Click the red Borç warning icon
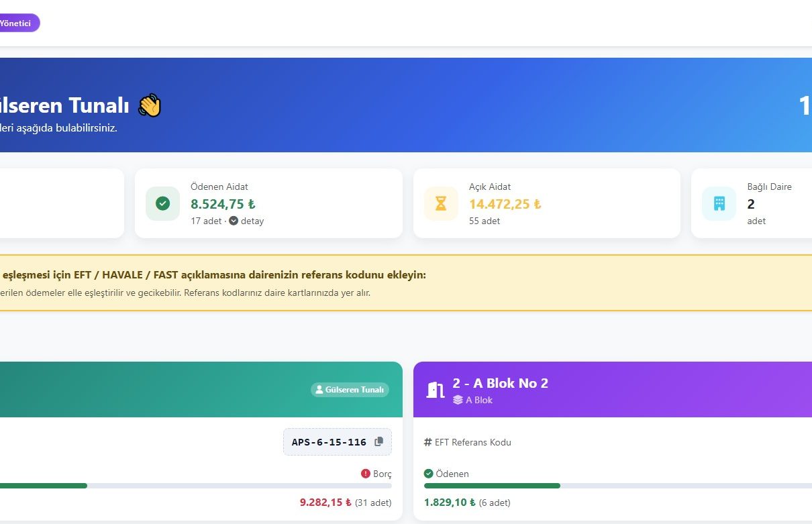Image resolution: width=812 pixels, height=524 pixels. (366, 474)
